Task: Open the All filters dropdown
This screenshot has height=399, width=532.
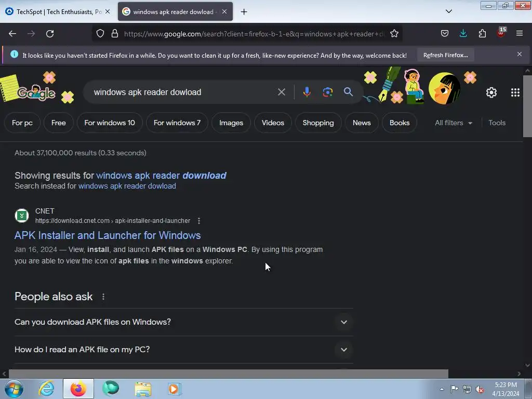Action: (x=454, y=123)
